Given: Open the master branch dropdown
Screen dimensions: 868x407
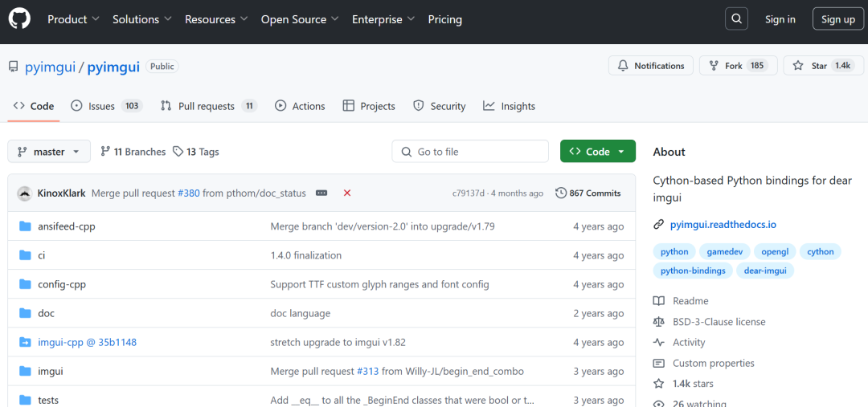Looking at the screenshot, I should (50, 152).
